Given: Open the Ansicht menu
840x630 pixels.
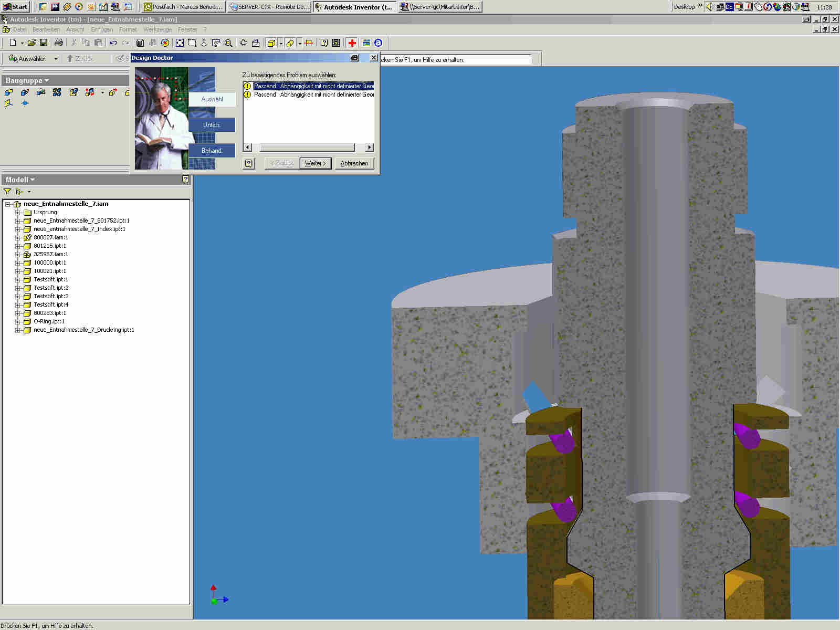Looking at the screenshot, I should coord(75,29).
